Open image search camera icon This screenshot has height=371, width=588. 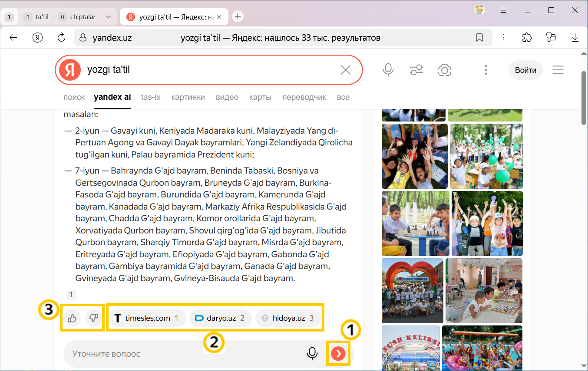click(x=444, y=70)
